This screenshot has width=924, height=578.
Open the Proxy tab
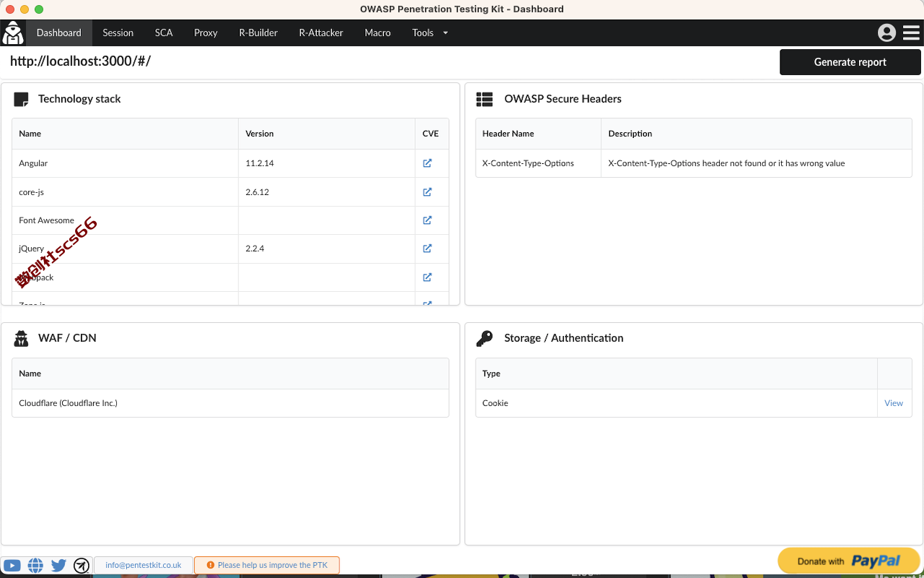206,33
